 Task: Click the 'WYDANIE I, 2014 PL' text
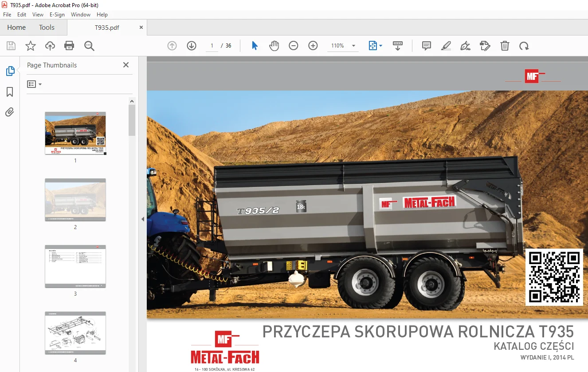547,357
